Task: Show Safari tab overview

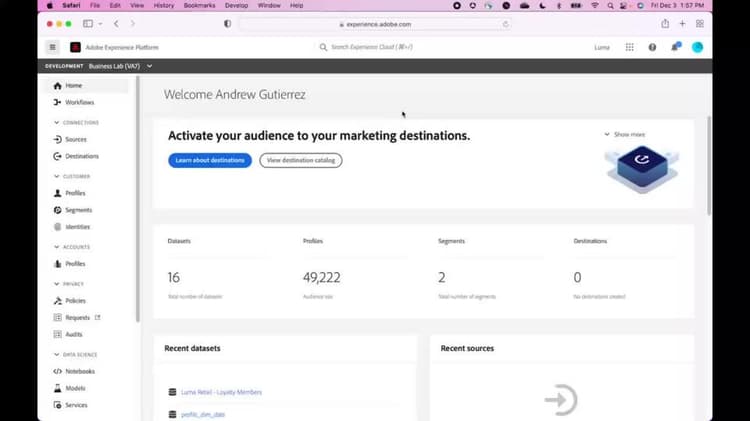Action: tap(700, 23)
